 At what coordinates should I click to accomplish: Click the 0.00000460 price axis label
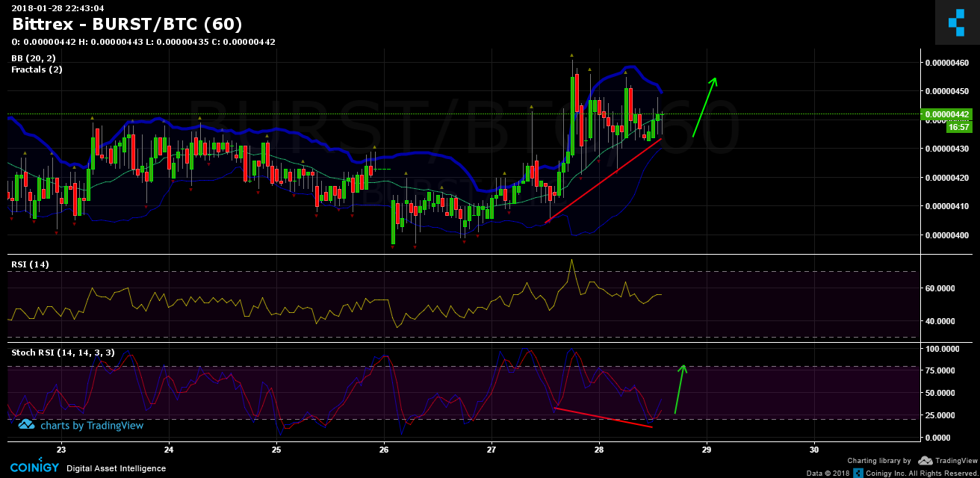pos(946,63)
